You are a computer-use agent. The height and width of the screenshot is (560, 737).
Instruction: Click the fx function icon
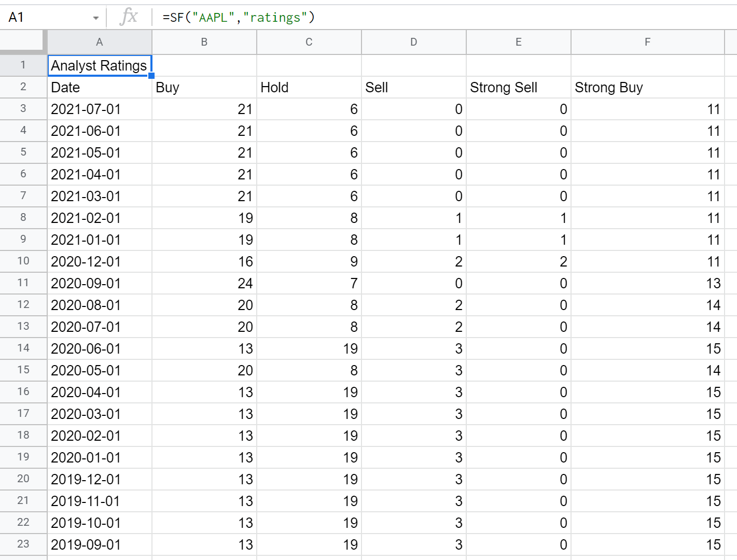pos(129,17)
